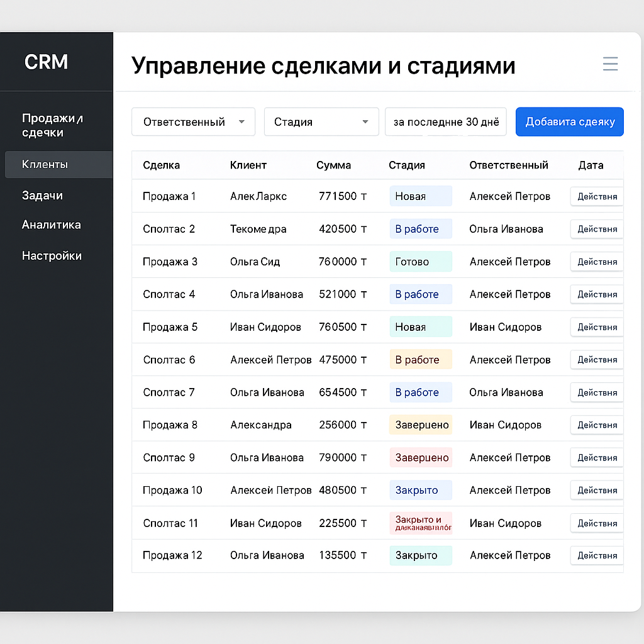Click the blue add deal button
644x644 pixels.
click(570, 121)
